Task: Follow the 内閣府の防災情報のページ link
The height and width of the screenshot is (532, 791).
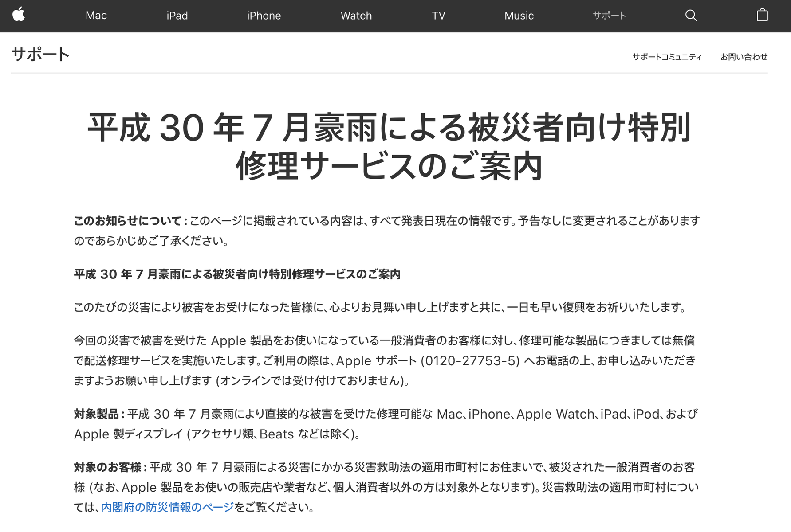Action: [167, 507]
